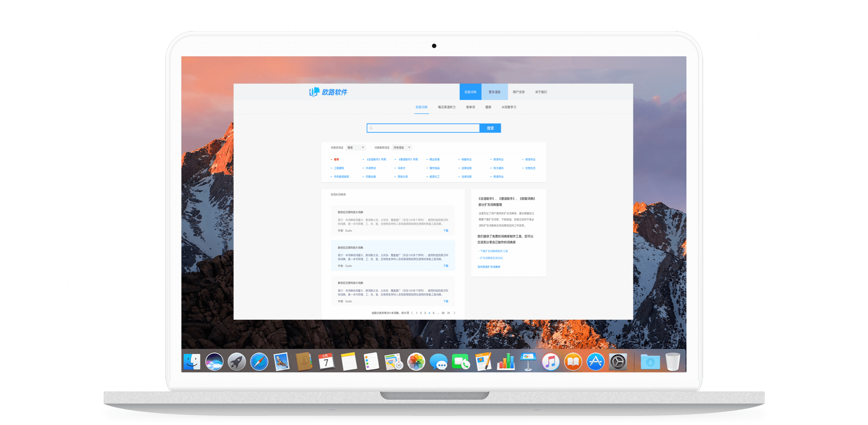Click the blue 搜索 button
The height and width of the screenshot is (425, 868).
tap(490, 128)
